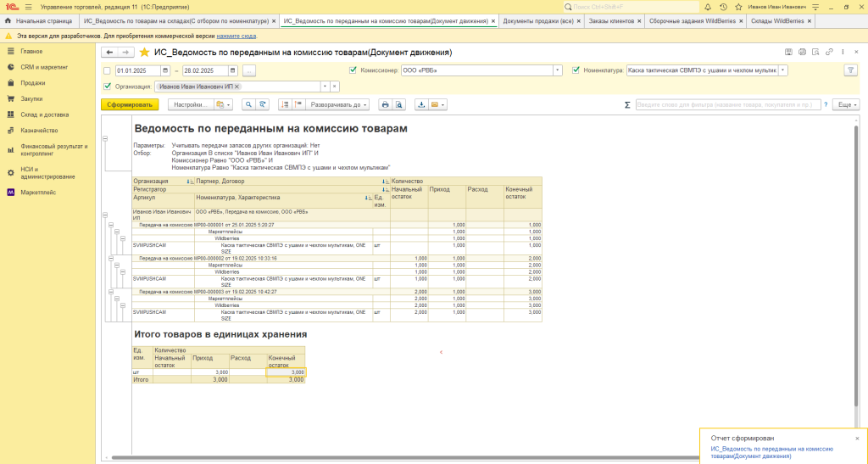Open the CRM и маркетинг section

tap(44, 67)
